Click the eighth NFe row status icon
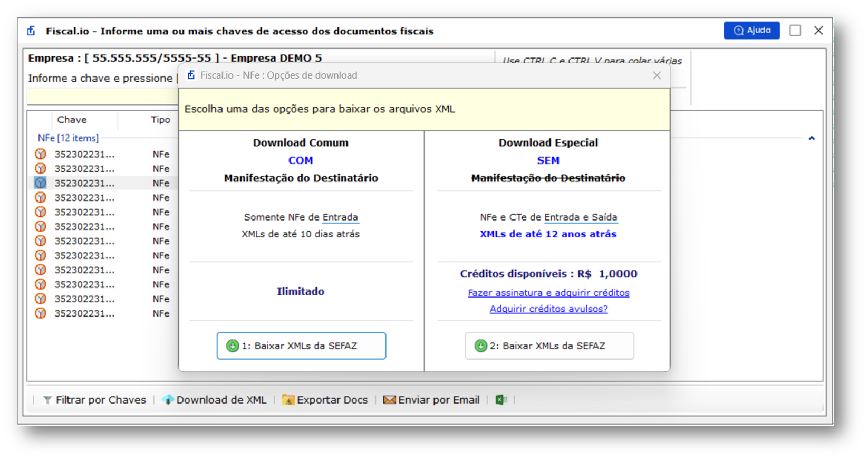868x460 pixels. pyautogui.click(x=41, y=255)
